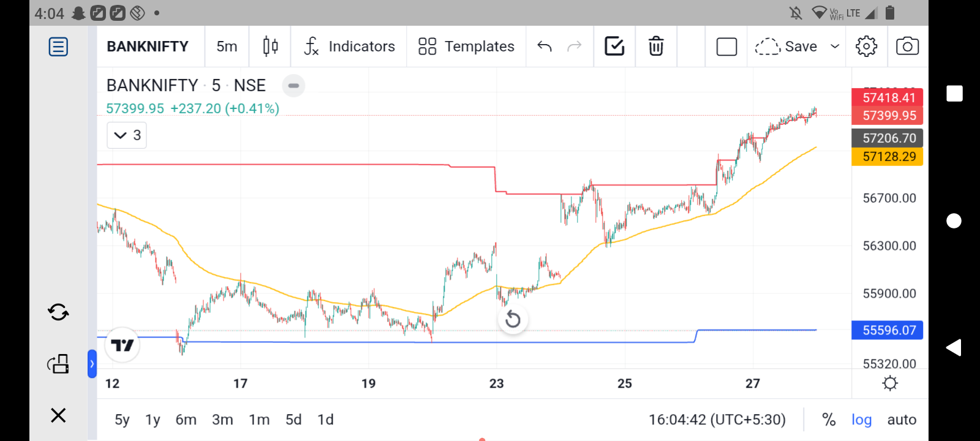Select the 1m date range
Image resolution: width=980 pixels, height=441 pixels.
259,420
